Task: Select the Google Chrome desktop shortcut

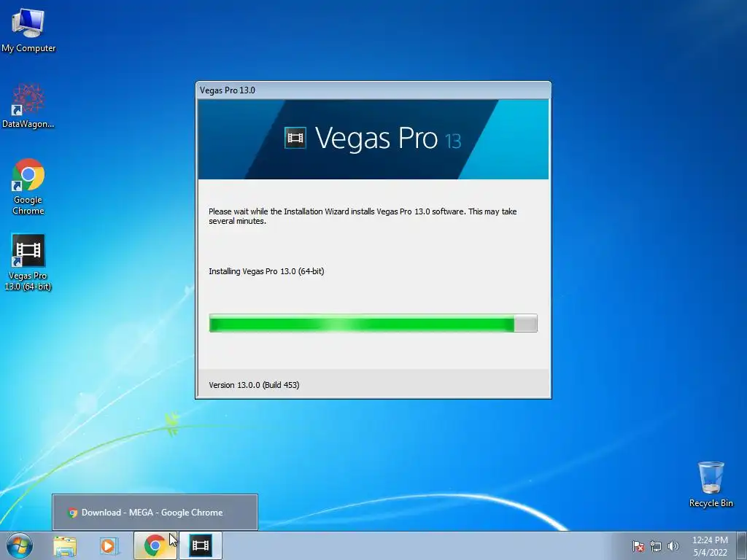Action: tap(28, 186)
